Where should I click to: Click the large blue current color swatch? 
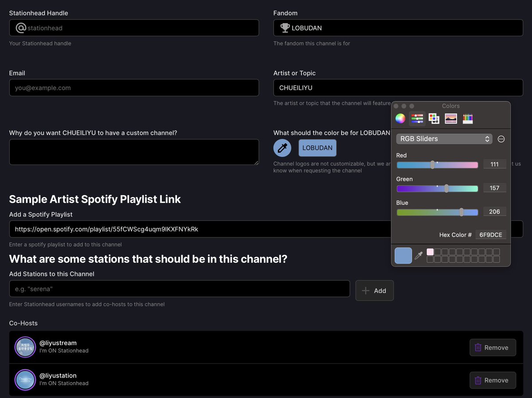tap(403, 256)
